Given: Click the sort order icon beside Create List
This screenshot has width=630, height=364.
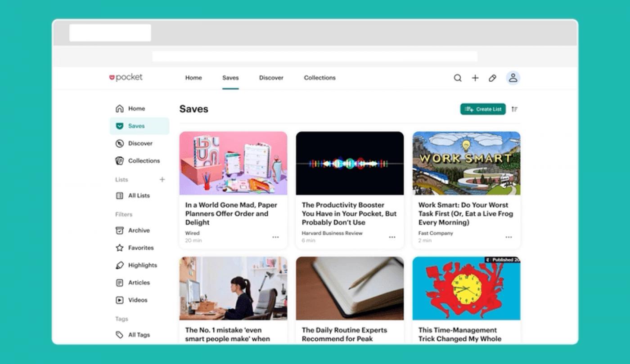Looking at the screenshot, I should [x=514, y=109].
